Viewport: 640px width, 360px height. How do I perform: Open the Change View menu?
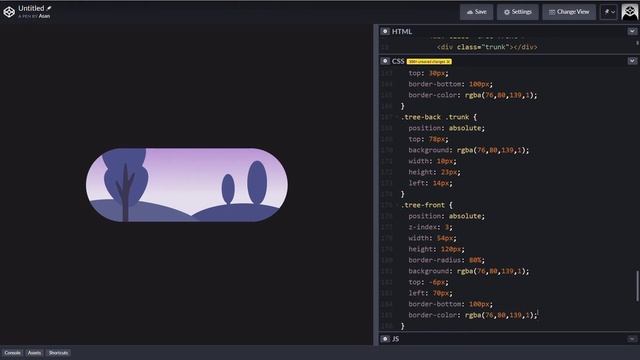(569, 12)
